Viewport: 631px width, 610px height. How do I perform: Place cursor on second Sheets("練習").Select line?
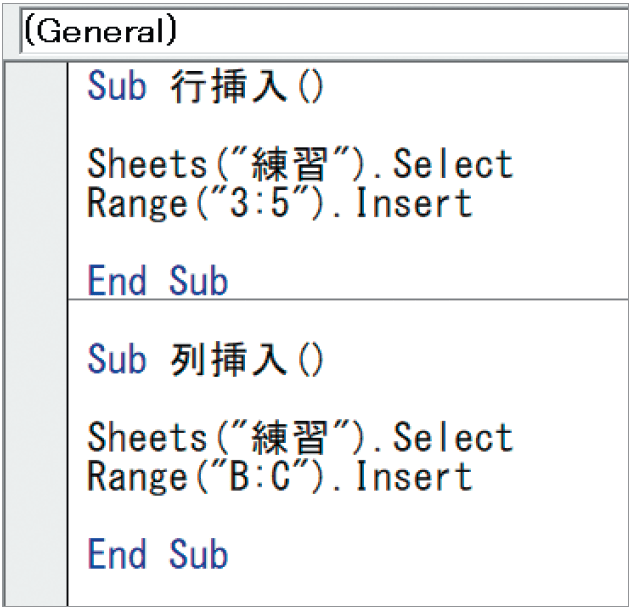coord(300,437)
